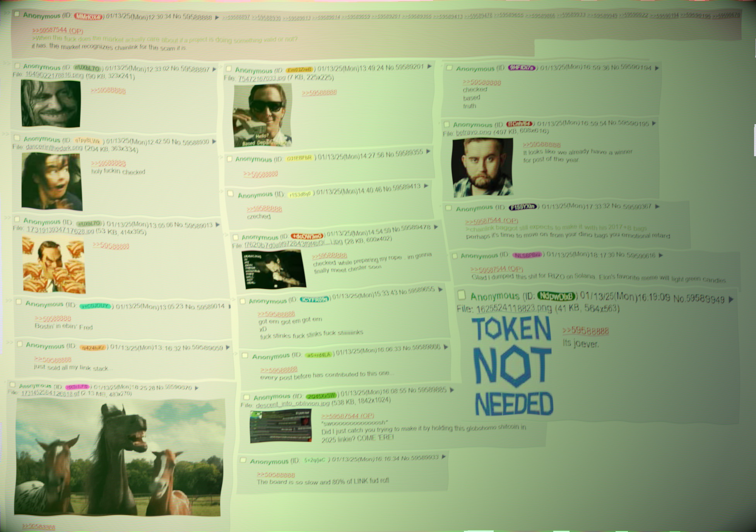Expand menu arrow beside No.59590616

pyautogui.click(x=660, y=255)
